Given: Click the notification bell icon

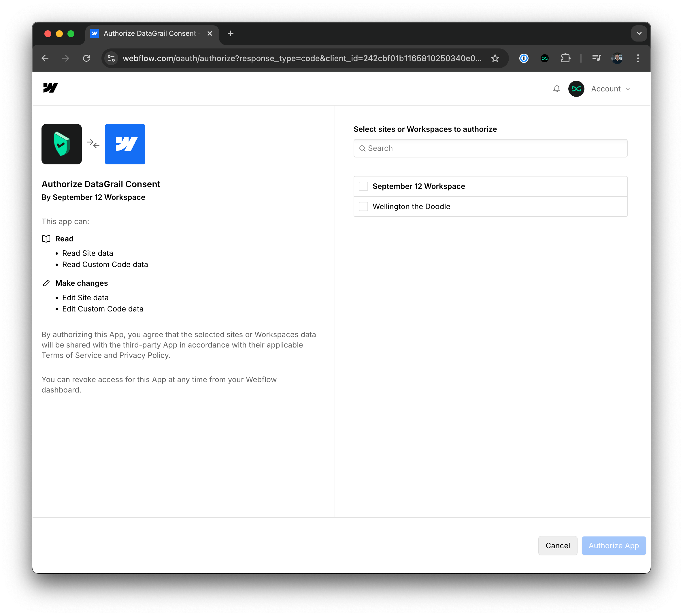Looking at the screenshot, I should 556,89.
